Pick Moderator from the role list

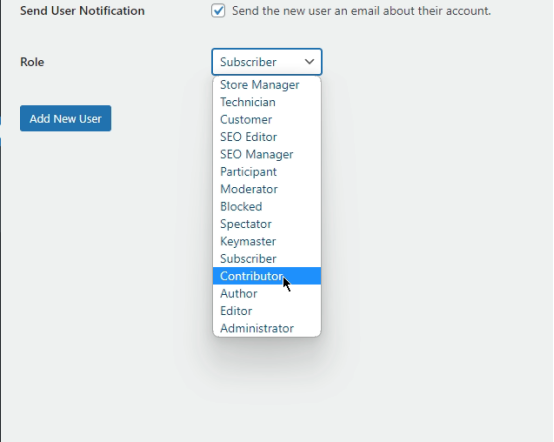coord(267,189)
